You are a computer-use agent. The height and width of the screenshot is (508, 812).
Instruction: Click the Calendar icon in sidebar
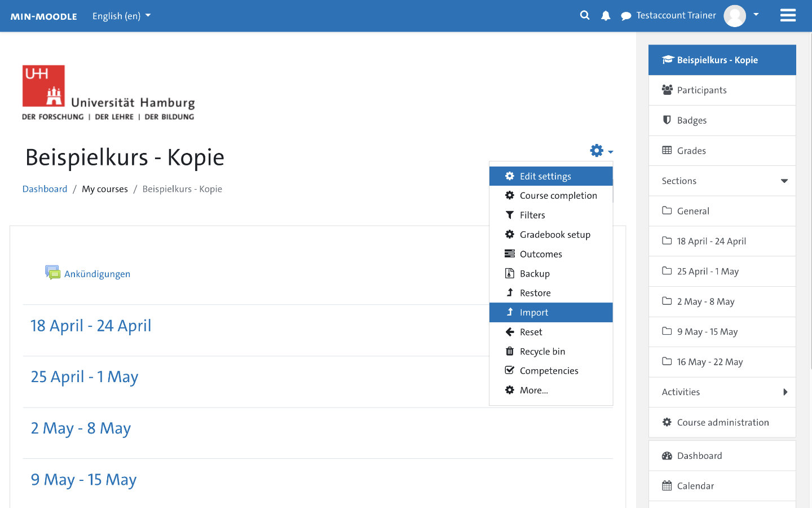(x=667, y=485)
